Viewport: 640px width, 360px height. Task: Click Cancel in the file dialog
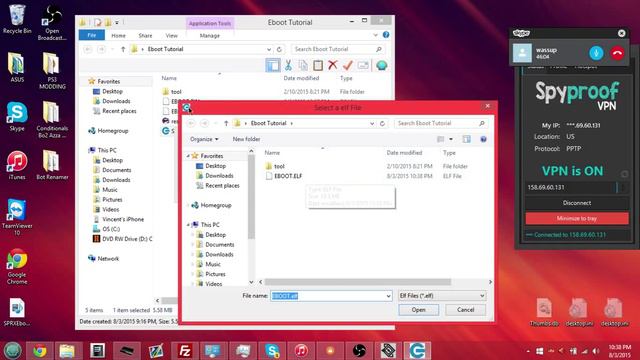click(465, 310)
